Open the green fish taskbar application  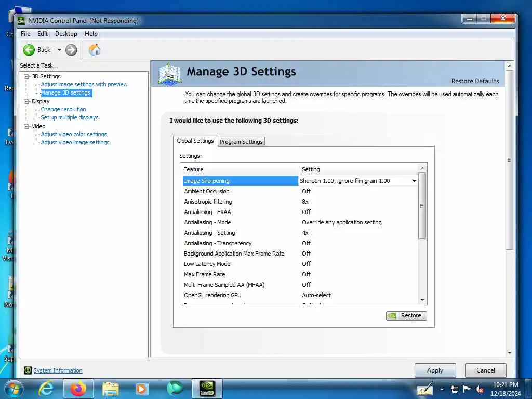coord(175,389)
